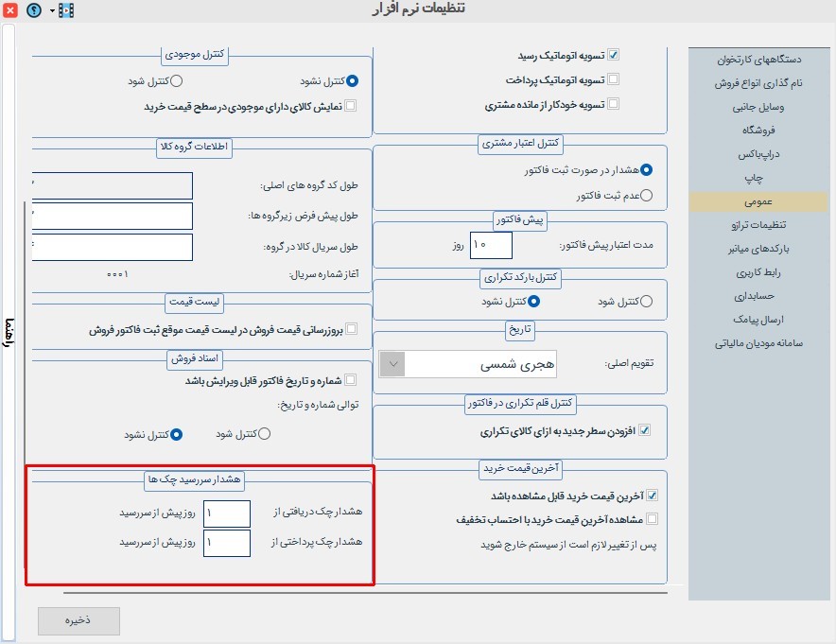Screen dimensions: 836x644
Task: Uncheck تسویه اتوماتیک رسید checkbox
Action: coord(613,55)
